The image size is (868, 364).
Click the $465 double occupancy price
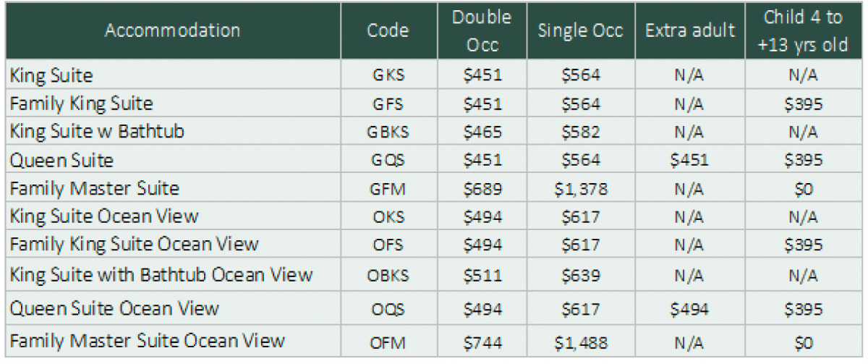(x=482, y=132)
